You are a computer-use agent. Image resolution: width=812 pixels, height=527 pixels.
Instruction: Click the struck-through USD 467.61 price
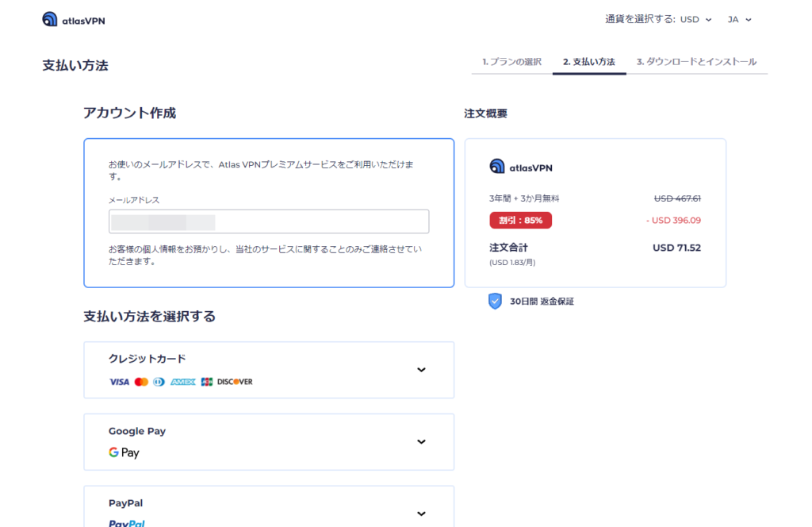click(677, 198)
